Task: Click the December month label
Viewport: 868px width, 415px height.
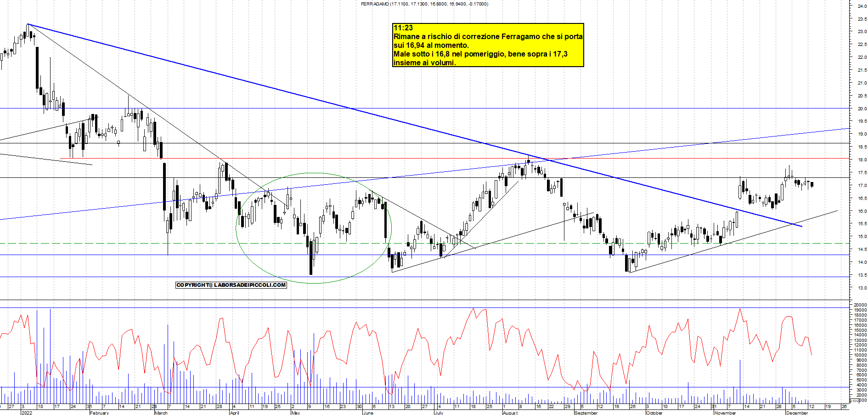Action: tap(797, 413)
